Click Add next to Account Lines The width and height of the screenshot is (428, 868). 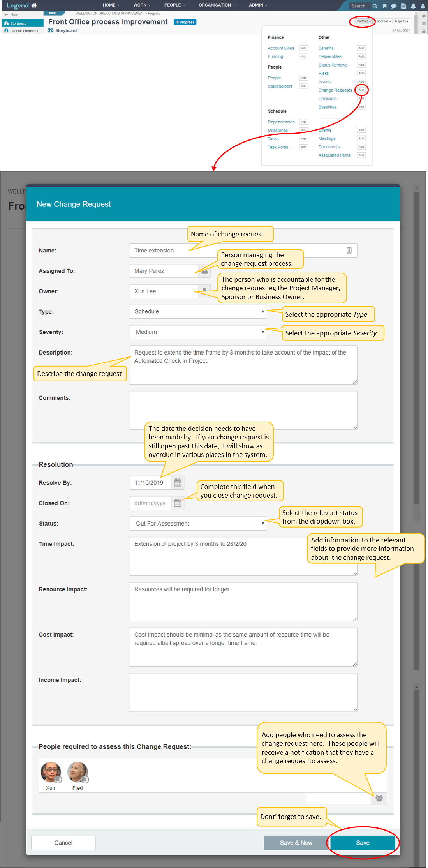304,48
